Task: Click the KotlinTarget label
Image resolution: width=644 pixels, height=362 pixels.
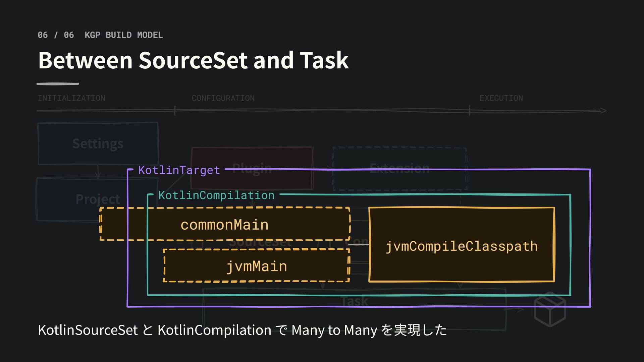Action: click(179, 170)
